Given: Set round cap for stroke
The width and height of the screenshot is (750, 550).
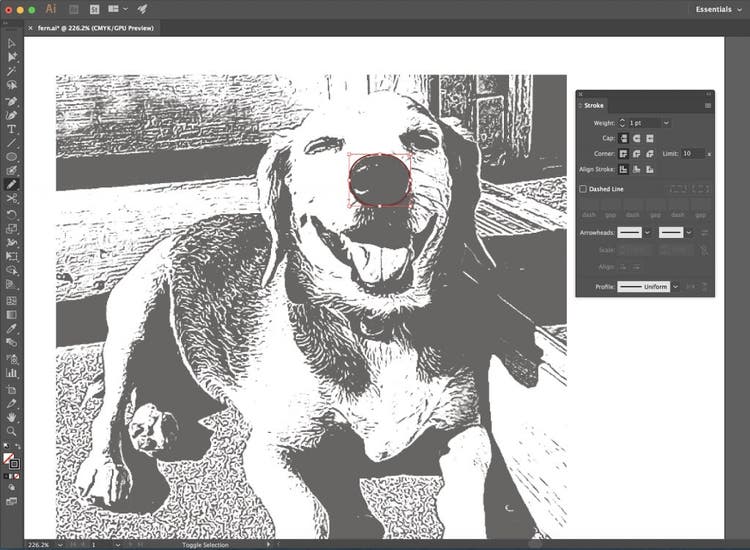Looking at the screenshot, I should 636,138.
